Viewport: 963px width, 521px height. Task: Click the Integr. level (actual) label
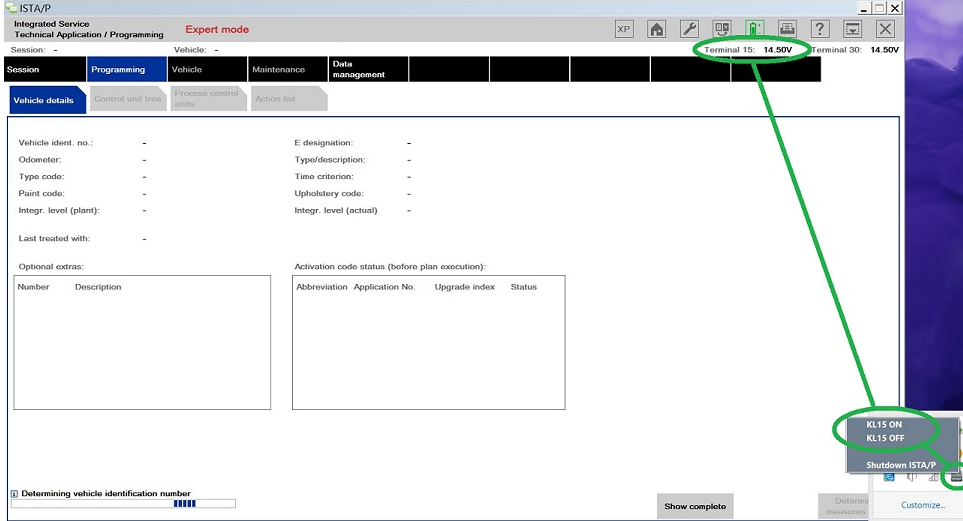pos(336,210)
